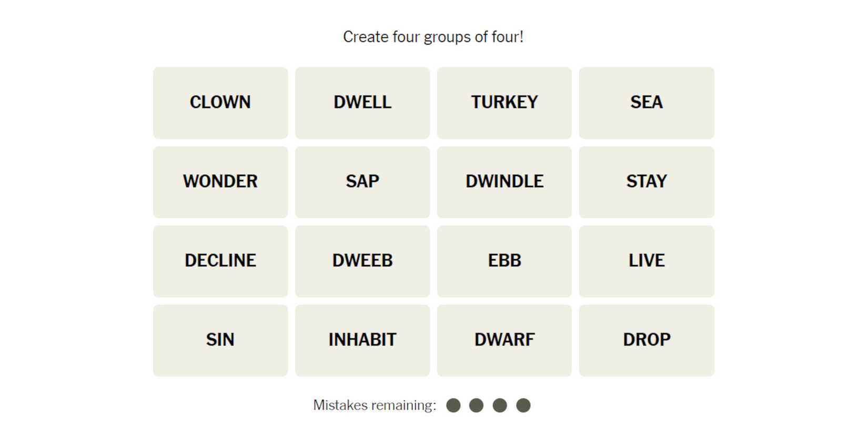The image size is (868, 434).
Task: Choose the DWEEB word tile
Action: pyautogui.click(x=362, y=261)
